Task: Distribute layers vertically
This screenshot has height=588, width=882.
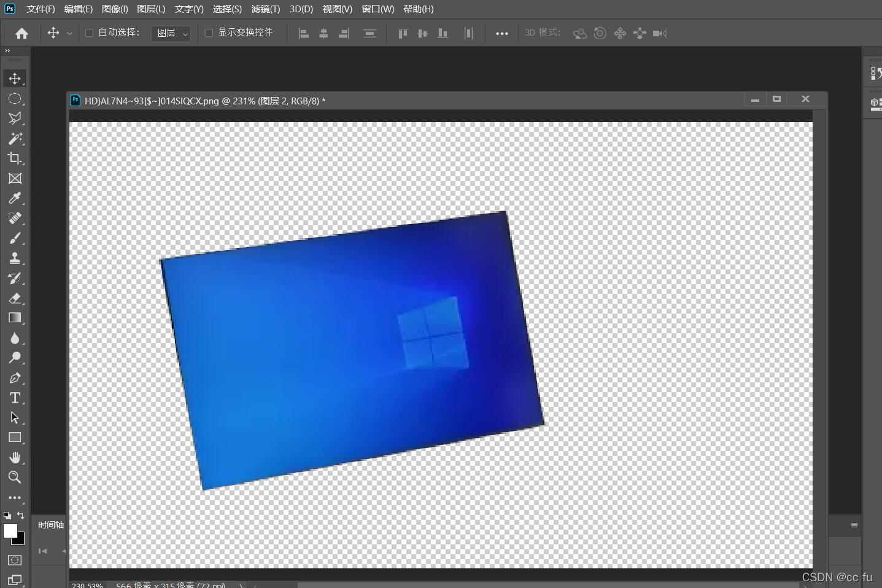Action: [369, 33]
